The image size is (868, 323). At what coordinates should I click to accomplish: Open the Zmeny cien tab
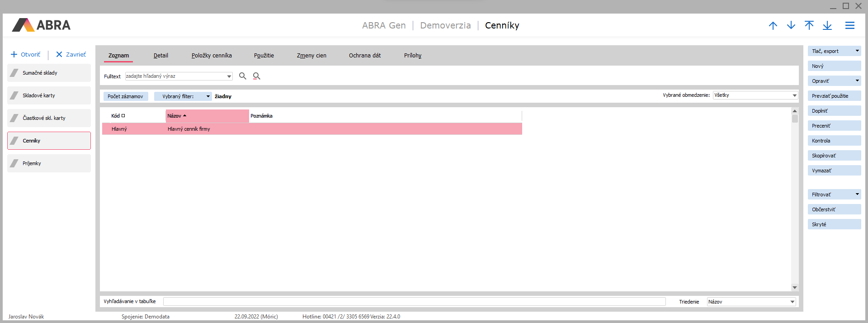pos(311,56)
